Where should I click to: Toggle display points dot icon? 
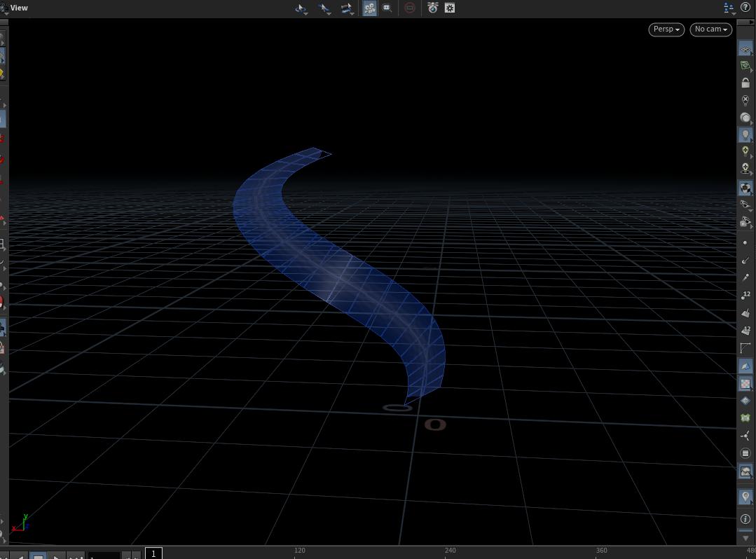click(745, 242)
